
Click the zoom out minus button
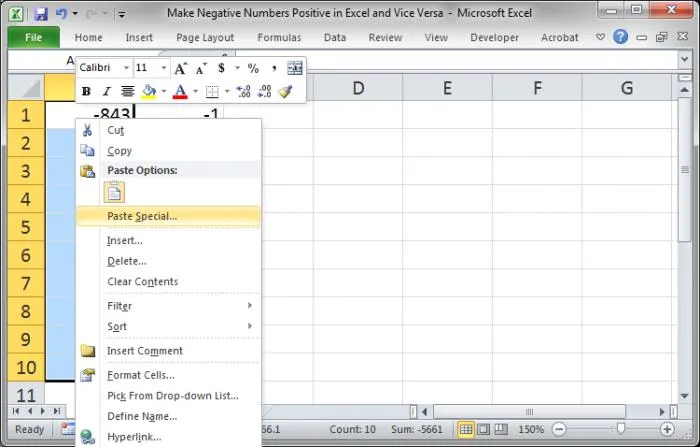(x=559, y=430)
